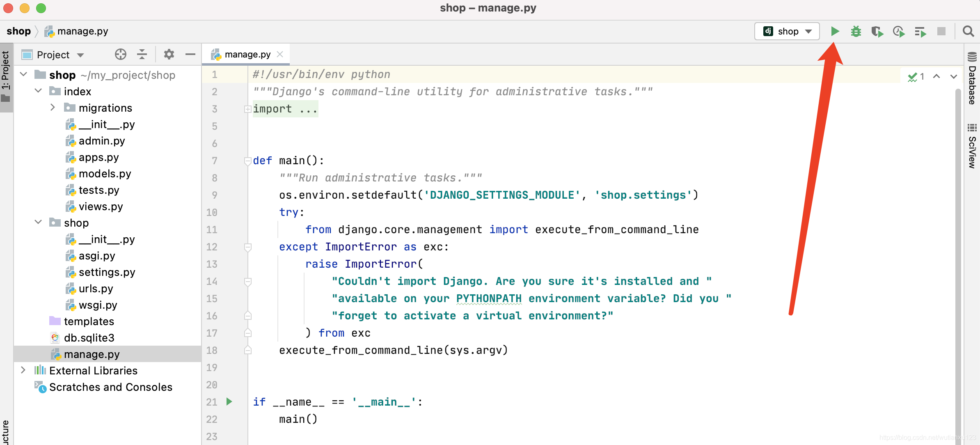
Task: Select wsgi.py in the project tree
Action: (x=98, y=305)
